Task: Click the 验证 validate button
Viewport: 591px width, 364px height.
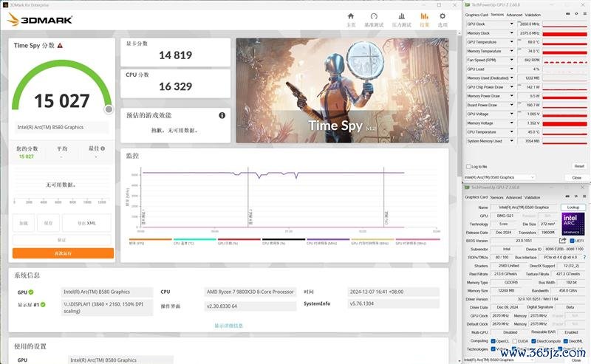Action: tap(62, 240)
